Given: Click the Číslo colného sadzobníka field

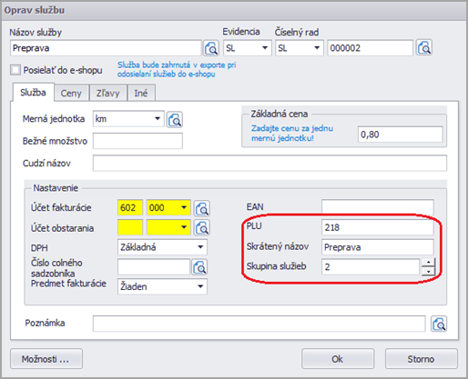Looking at the screenshot, I should click(x=154, y=267).
